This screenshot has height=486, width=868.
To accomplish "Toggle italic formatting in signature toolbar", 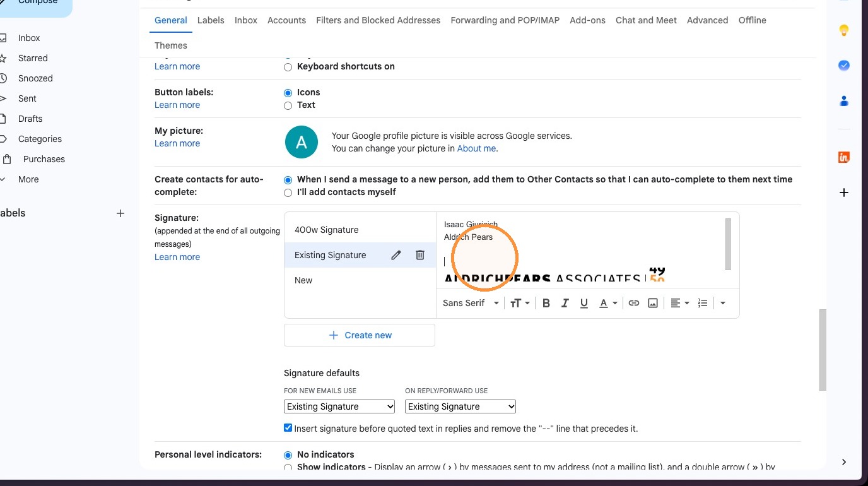I will tap(565, 303).
